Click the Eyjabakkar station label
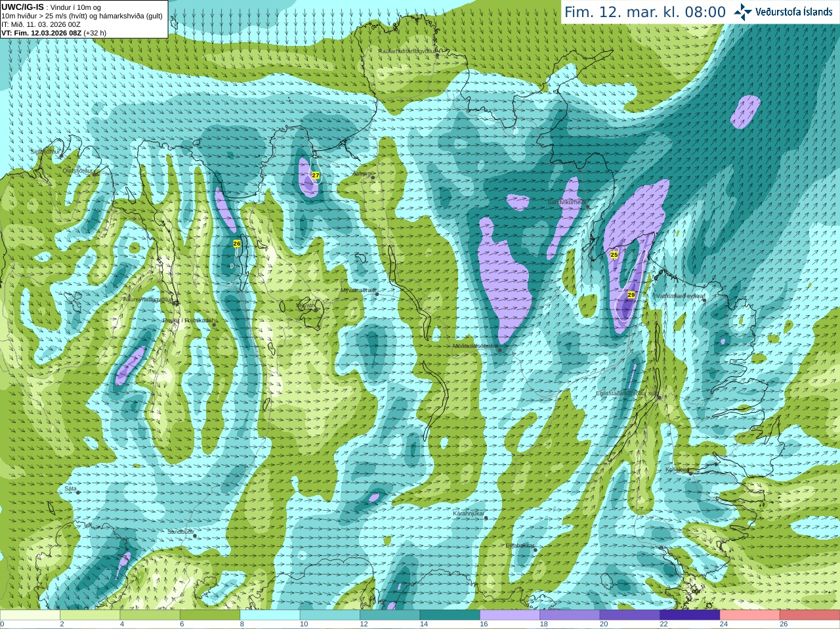Viewport: 840px width, 629px height. [520, 546]
